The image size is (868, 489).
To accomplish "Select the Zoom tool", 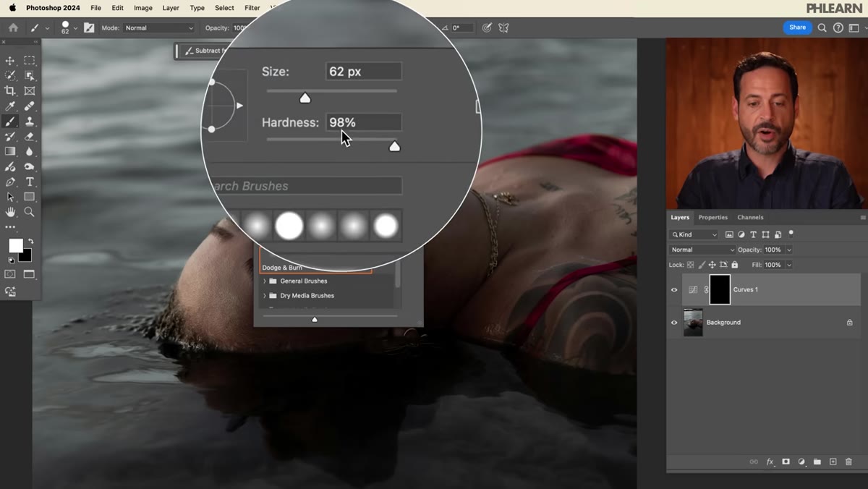I will pos(29,212).
